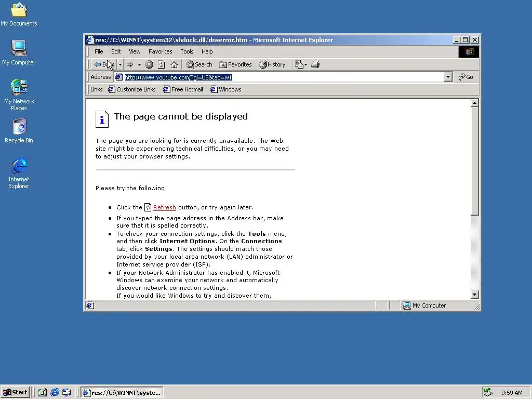Click the heading "The page cannot be displayed"
The width and height of the screenshot is (532, 399).
181,116
